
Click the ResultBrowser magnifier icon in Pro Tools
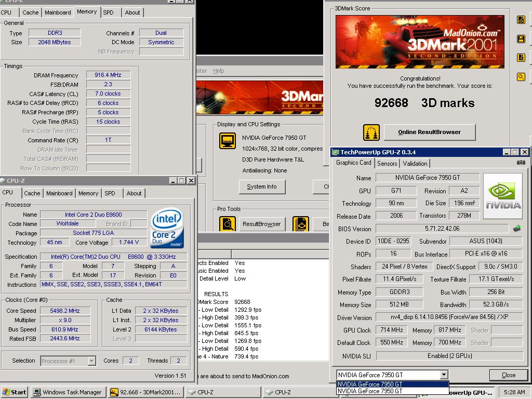pos(228,224)
